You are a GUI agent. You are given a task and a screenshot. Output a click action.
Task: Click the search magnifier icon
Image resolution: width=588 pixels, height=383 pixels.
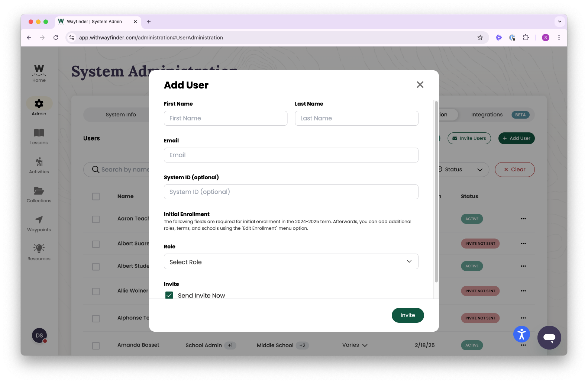(x=96, y=170)
